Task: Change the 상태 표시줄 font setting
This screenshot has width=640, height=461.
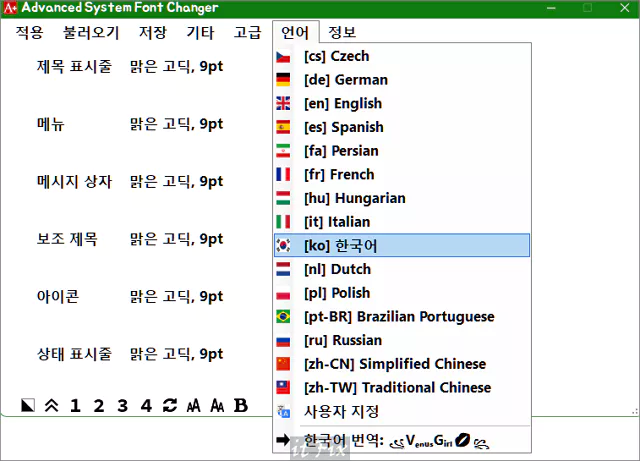Action: click(176, 354)
